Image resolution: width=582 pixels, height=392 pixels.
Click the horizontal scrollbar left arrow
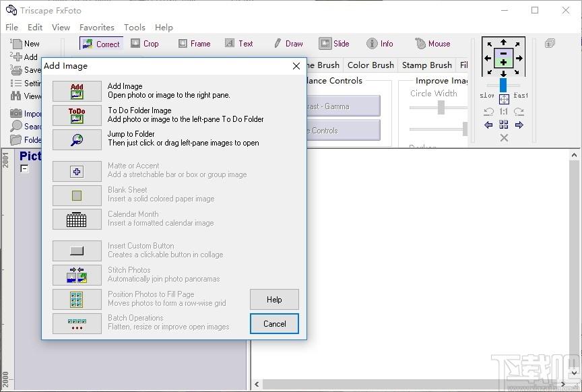point(257,384)
